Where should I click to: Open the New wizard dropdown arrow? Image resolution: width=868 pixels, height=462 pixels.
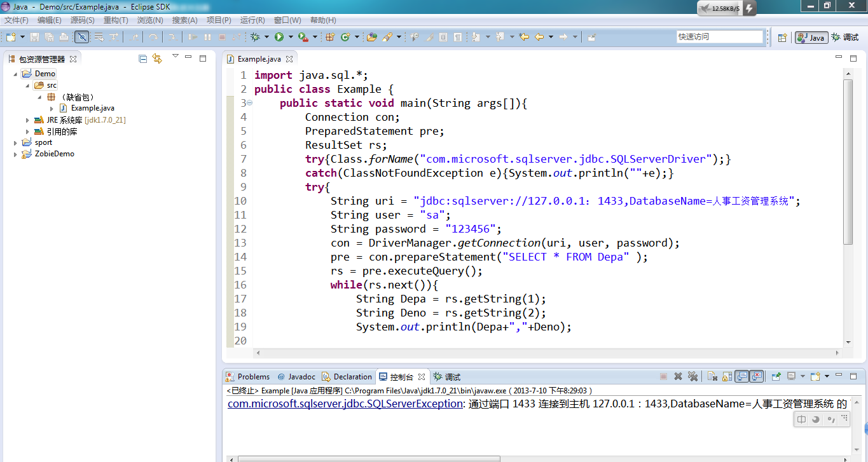22,37
